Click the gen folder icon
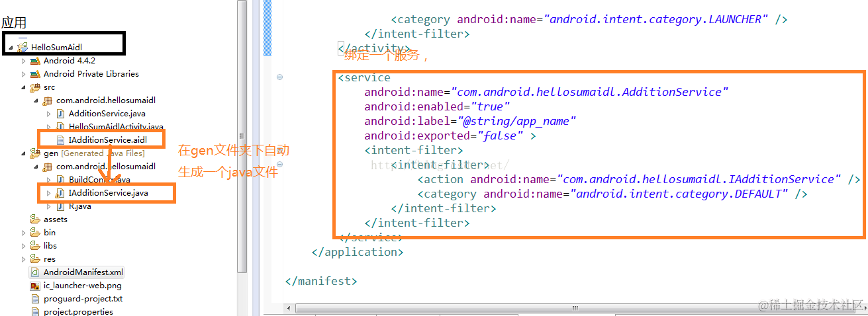Image resolution: width=868 pixels, height=316 pixels. click(35, 153)
